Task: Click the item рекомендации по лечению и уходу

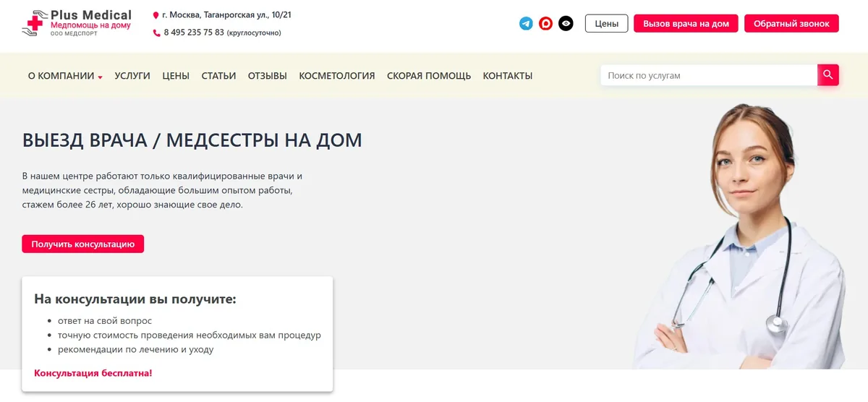Action: point(136,349)
